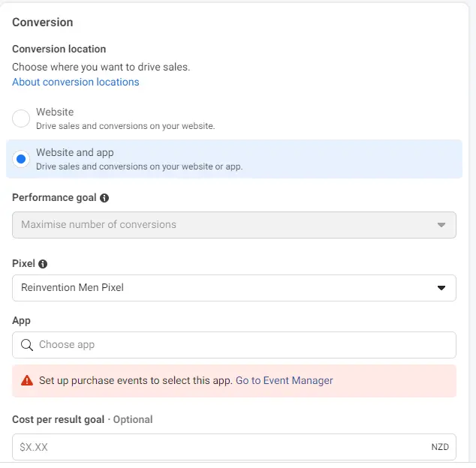
Task: Open About conversion locations link
Action: click(x=75, y=82)
